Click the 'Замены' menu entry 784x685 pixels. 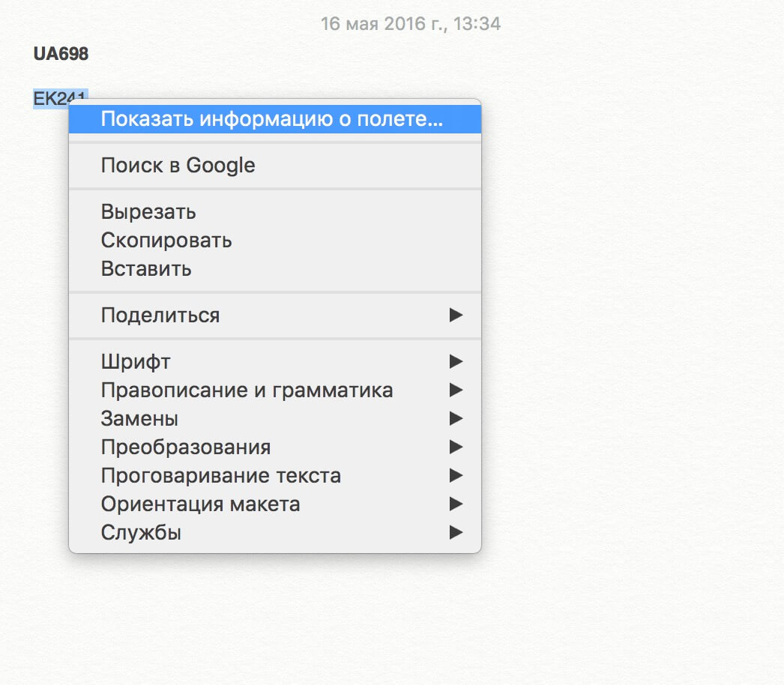(139, 419)
